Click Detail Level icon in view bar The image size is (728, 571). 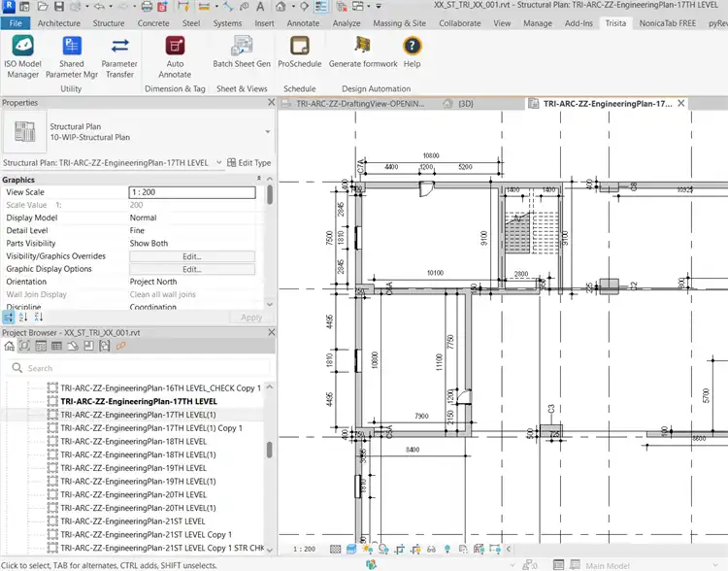(335, 550)
